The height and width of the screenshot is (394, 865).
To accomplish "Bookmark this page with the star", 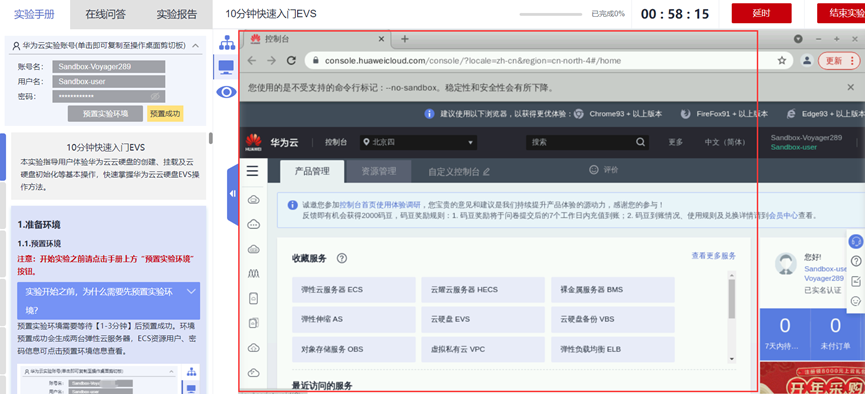I will 782,61.
